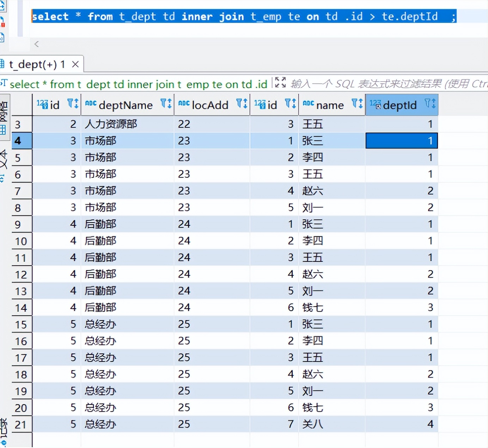Close the t_dept(+) 1 result tab

(x=75, y=64)
